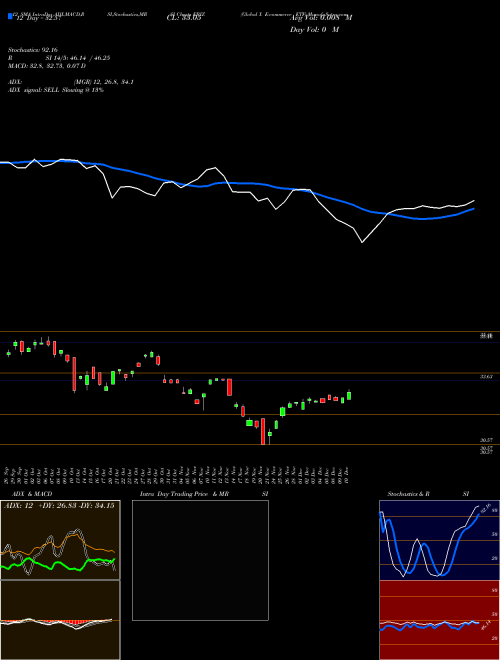Click the 'ADX: 12 +DY: 26.83 -DY: 34.15' header
500x660 pixels.
[x=59, y=506]
